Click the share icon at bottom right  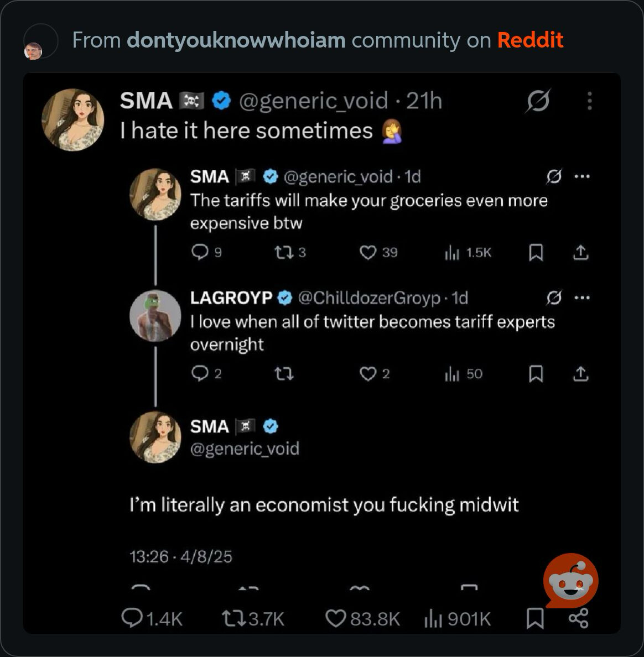(578, 618)
